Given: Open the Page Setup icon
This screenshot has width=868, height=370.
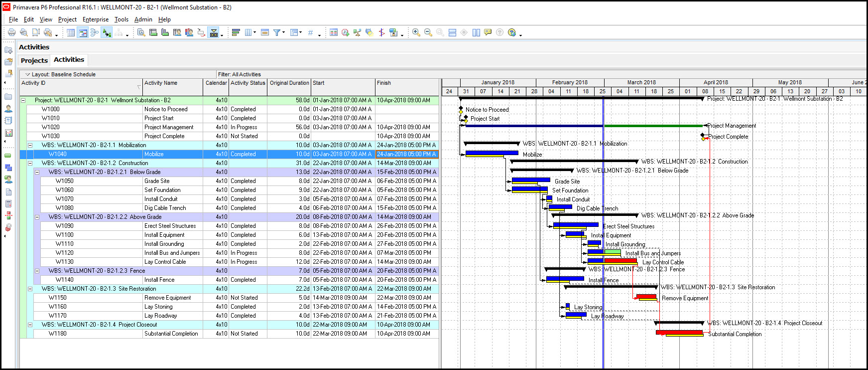Looking at the screenshot, I should click(36, 32).
